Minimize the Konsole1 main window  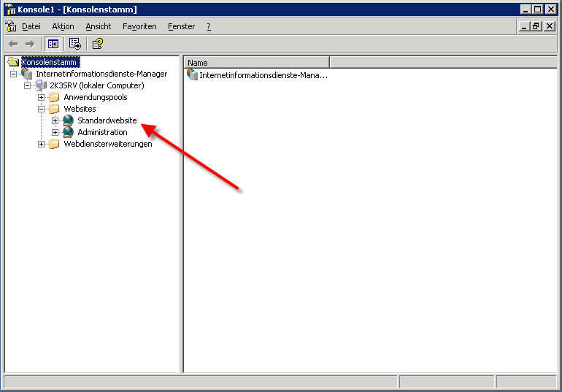[x=526, y=9]
